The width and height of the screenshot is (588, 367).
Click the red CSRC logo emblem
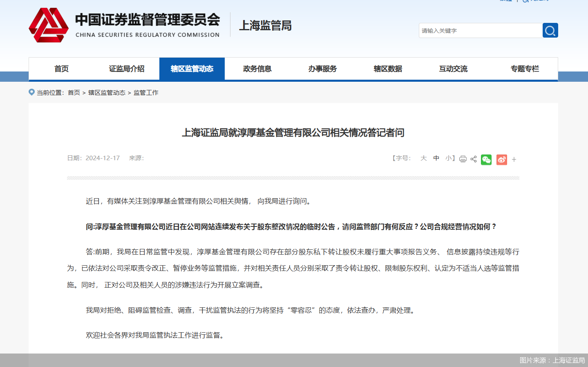coord(49,25)
